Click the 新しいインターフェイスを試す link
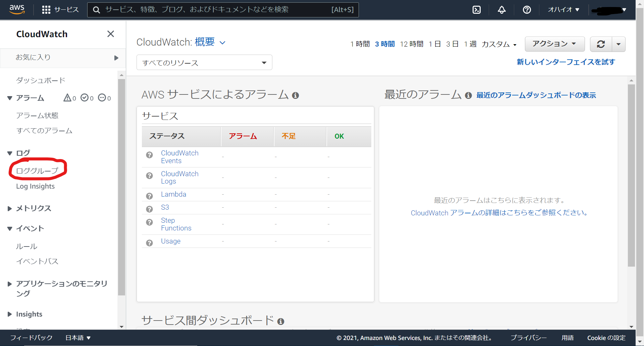The image size is (644, 346). (x=566, y=62)
